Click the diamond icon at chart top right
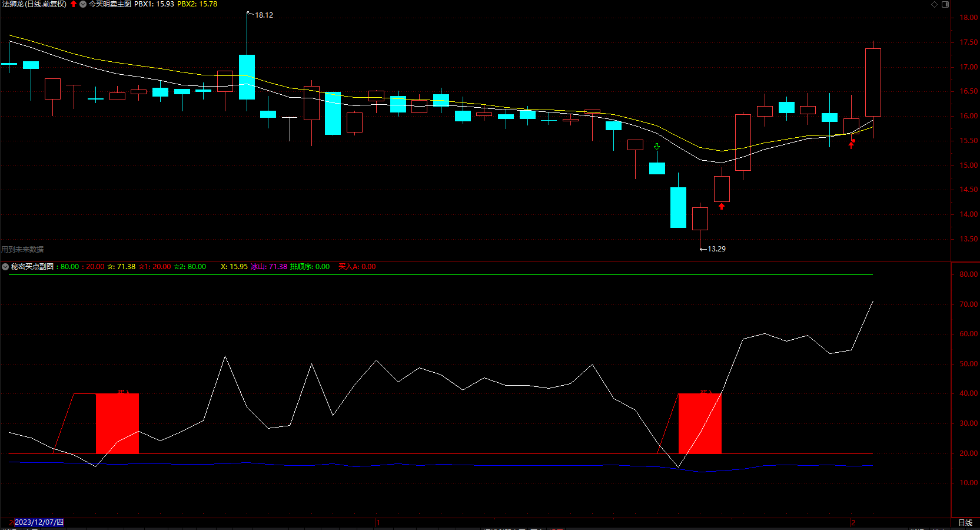 [x=934, y=4]
